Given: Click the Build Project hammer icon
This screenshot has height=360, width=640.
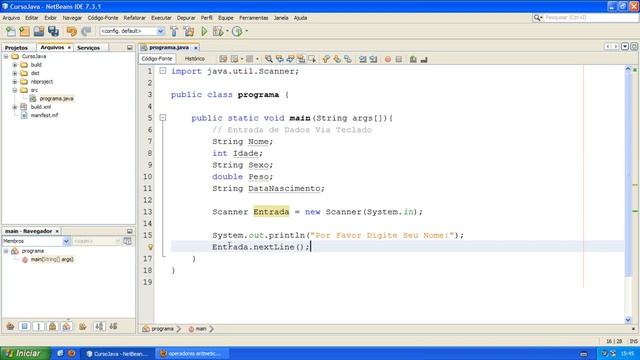Looking at the screenshot, I should point(174,31).
